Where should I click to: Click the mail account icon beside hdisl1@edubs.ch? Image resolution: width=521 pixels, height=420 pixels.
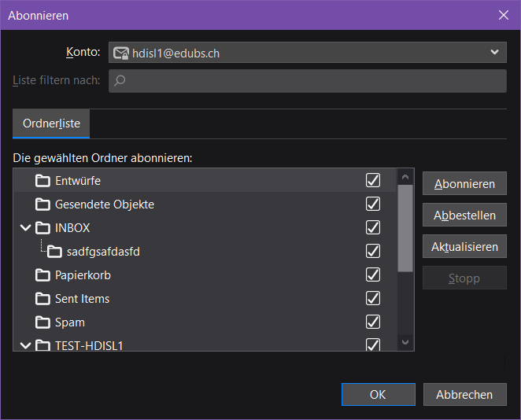coord(120,53)
